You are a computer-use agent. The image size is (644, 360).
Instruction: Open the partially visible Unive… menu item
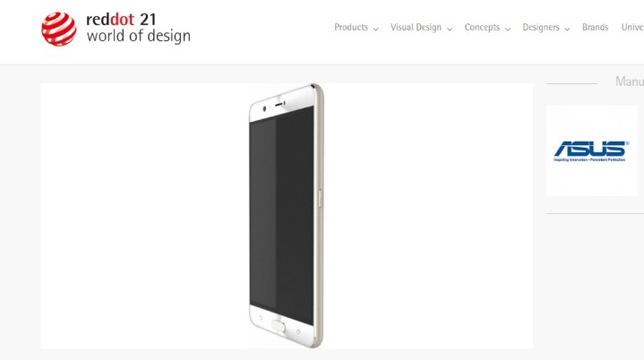click(632, 28)
